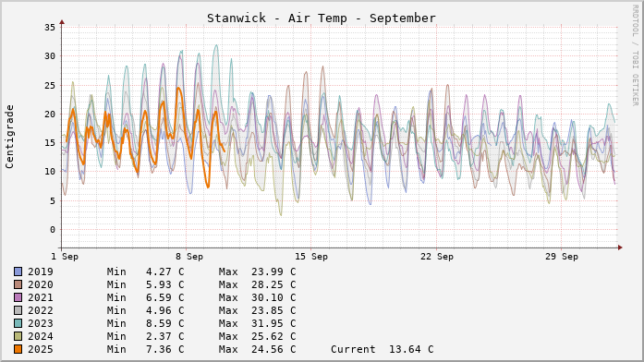The image size is (644, 362).
Task: Click the 'Current' label in 2025 row
Action: point(353,349)
